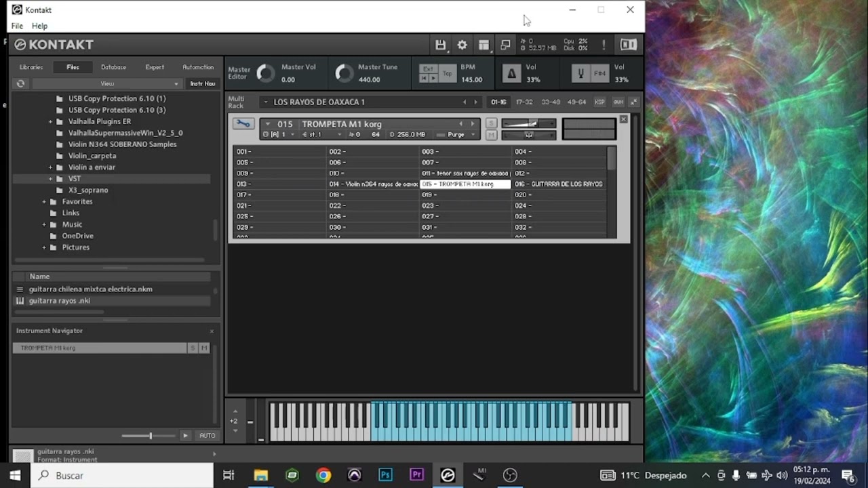
Task: Click the rack minimize arrows icon
Action: (x=633, y=102)
